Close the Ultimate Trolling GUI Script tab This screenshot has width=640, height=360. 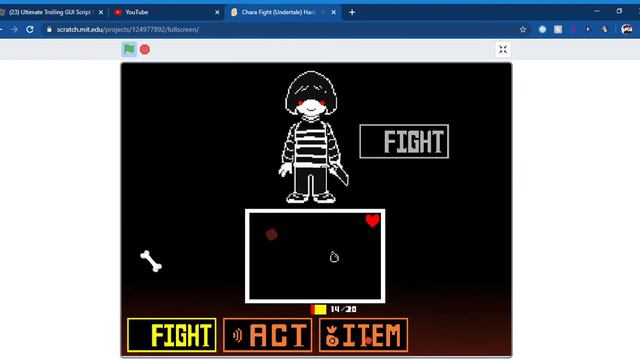pos(101,12)
